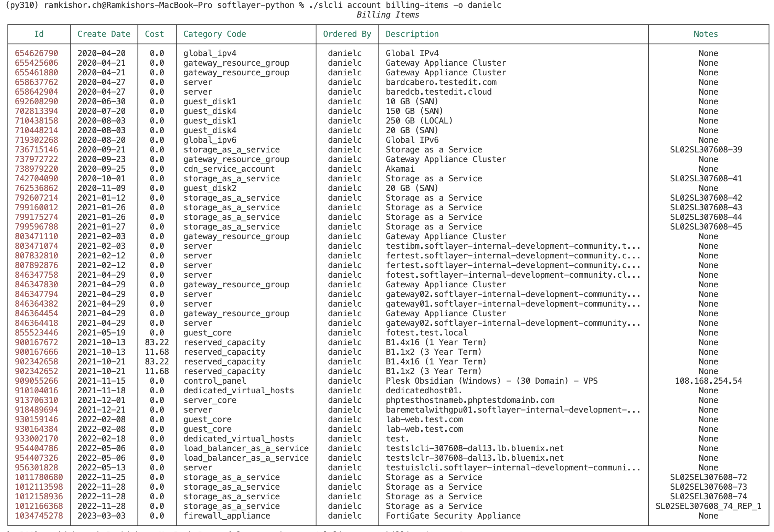The width and height of the screenshot is (774, 532).
Task: Click the server_core category code
Action: tap(210, 400)
